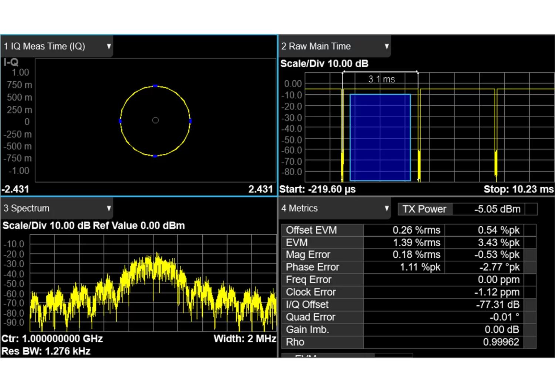Select the leftmost blue marker on IQ circle
This screenshot has height=392, width=555.
click(120, 121)
